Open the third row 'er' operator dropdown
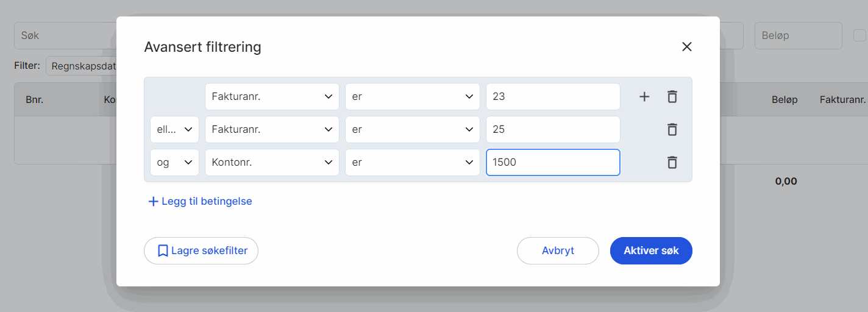This screenshot has width=868, height=312. tap(412, 162)
